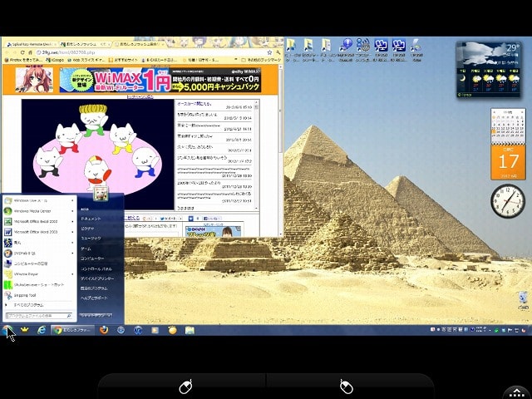The width and height of the screenshot is (532, 399).
Task: Click the orange date gadget showing 17
Action: pyautogui.click(x=508, y=162)
